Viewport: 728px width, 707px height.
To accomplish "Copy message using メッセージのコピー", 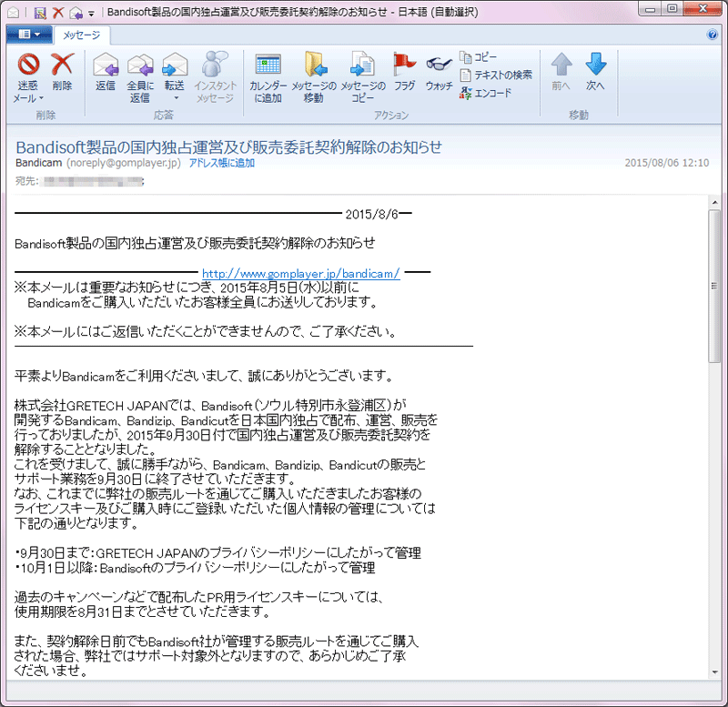I will 362,77.
